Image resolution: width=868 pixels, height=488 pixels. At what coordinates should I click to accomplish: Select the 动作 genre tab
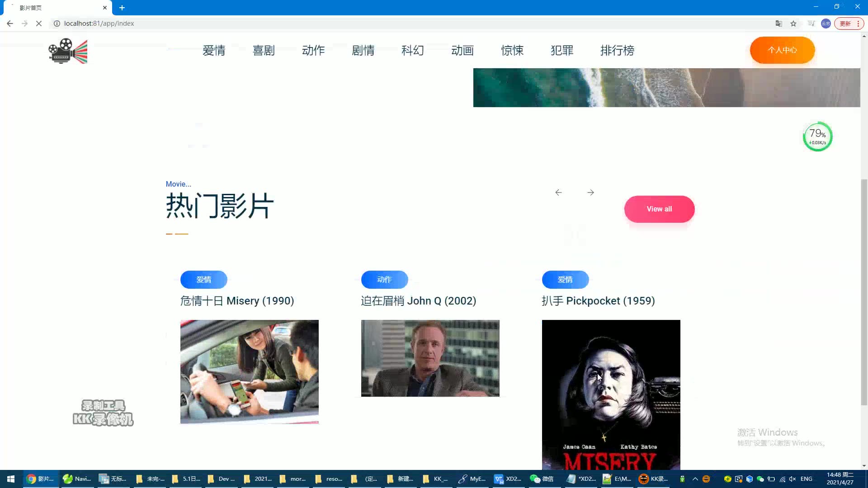click(x=313, y=51)
